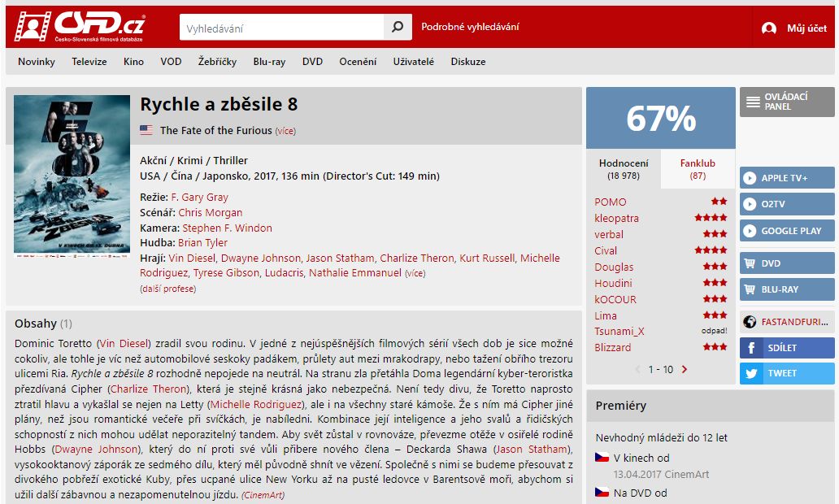The height and width of the screenshot is (504, 839).
Task: Click the ČSFD.cz logo
Action: coord(79,26)
